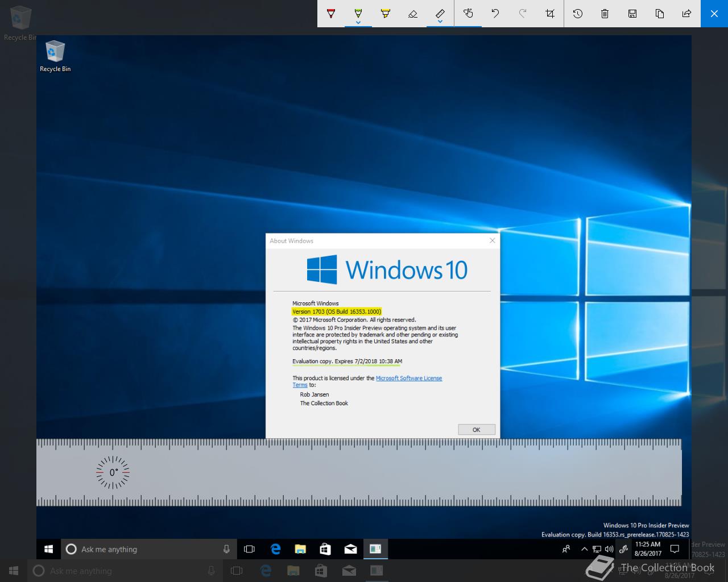Click the Start button in the captured taskbar
This screenshot has width=728, height=582.
(x=48, y=549)
